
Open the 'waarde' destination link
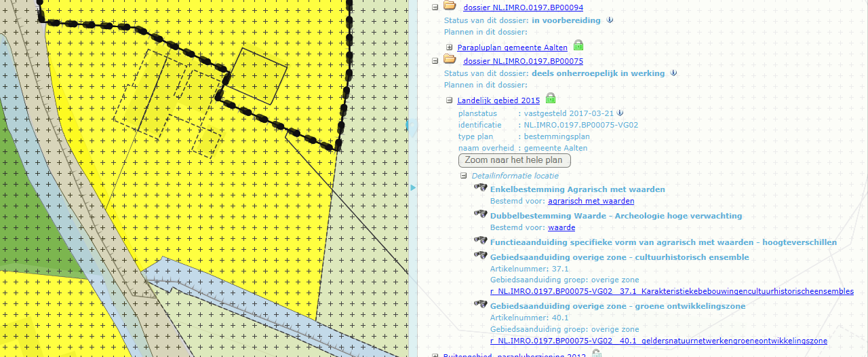point(561,227)
